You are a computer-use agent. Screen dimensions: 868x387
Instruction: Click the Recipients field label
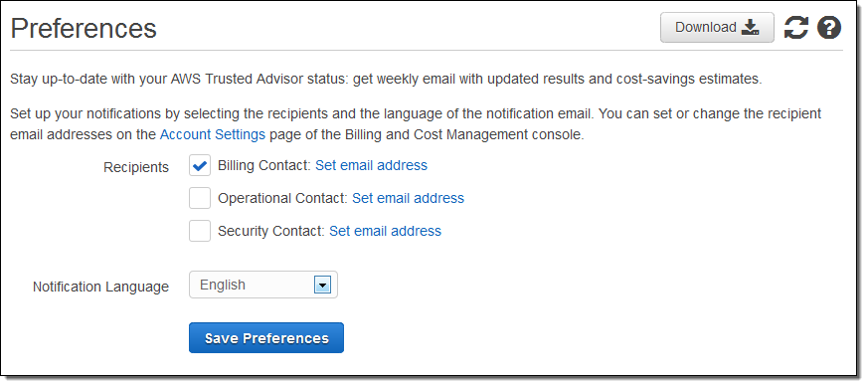coord(136,167)
